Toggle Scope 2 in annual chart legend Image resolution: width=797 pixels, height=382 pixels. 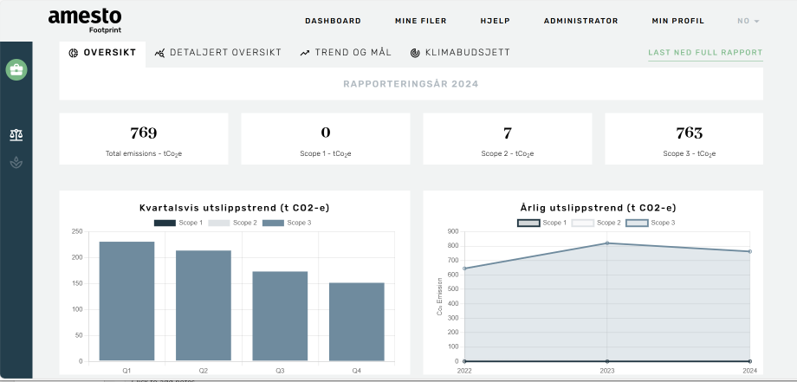596,223
